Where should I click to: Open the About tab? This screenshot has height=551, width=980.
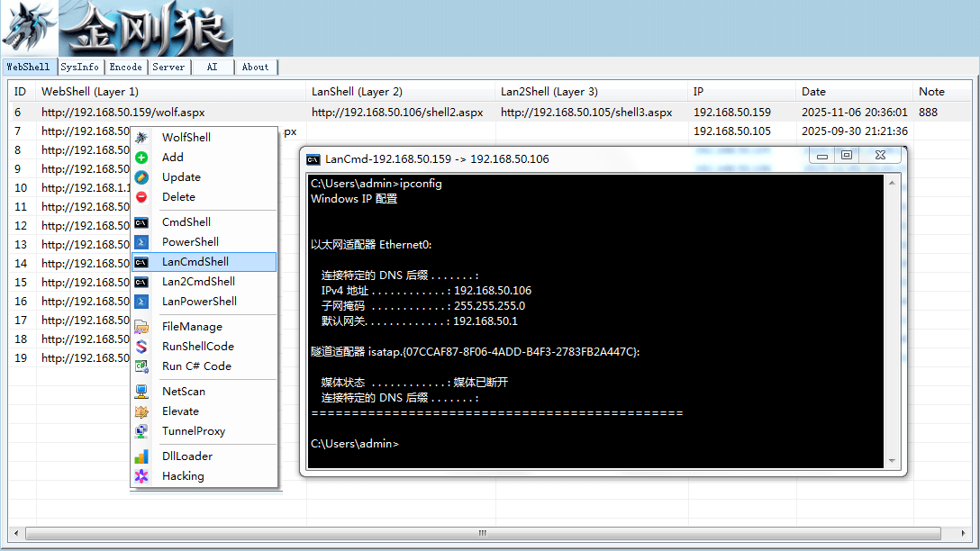[x=256, y=67]
